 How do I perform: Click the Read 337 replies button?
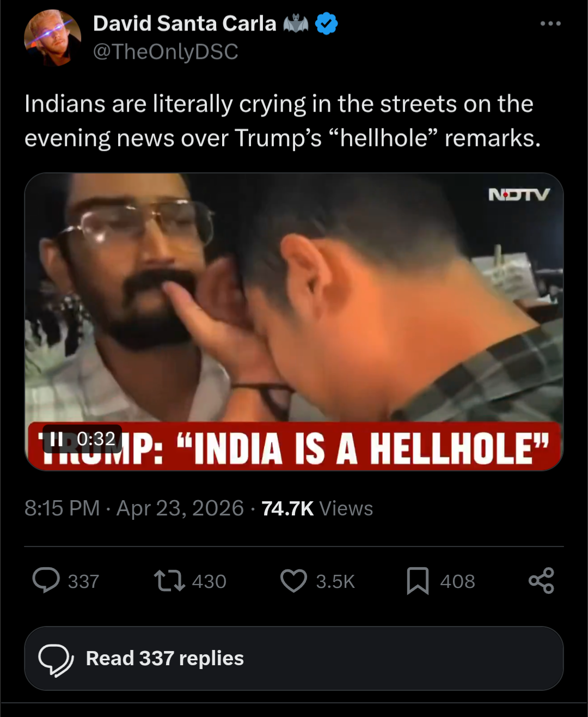click(x=294, y=658)
